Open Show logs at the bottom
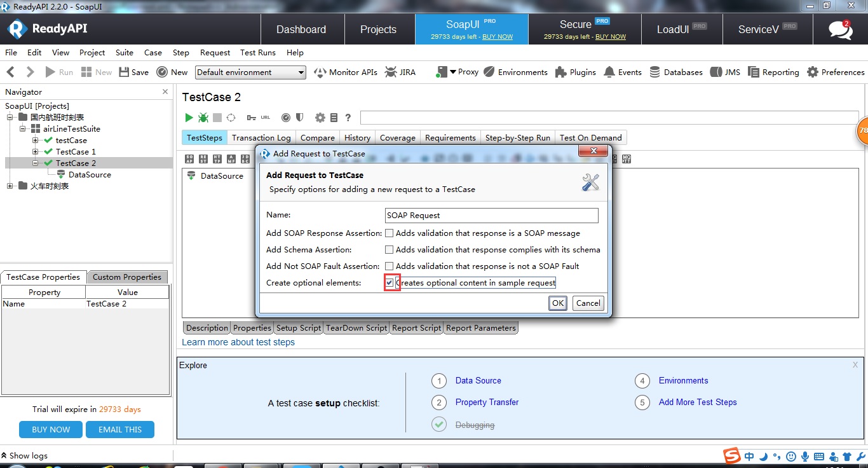The width and height of the screenshot is (868, 468). pos(24,455)
